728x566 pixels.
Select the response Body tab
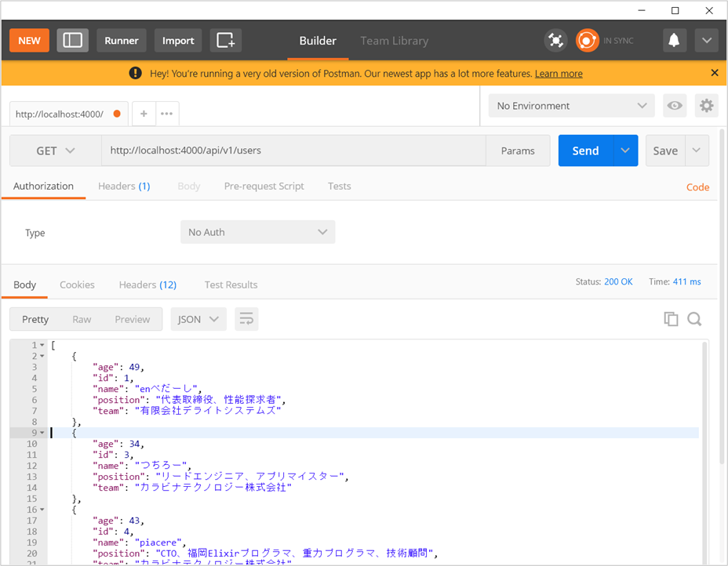tap(24, 285)
